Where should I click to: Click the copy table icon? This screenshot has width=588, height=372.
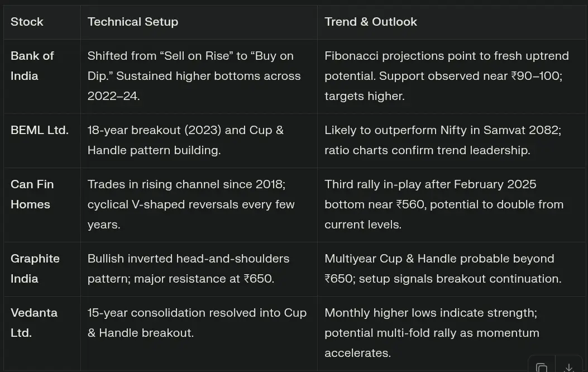pos(541,367)
